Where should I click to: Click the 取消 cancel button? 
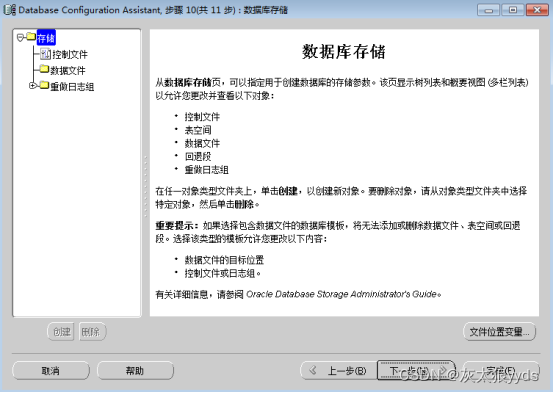[51, 370]
